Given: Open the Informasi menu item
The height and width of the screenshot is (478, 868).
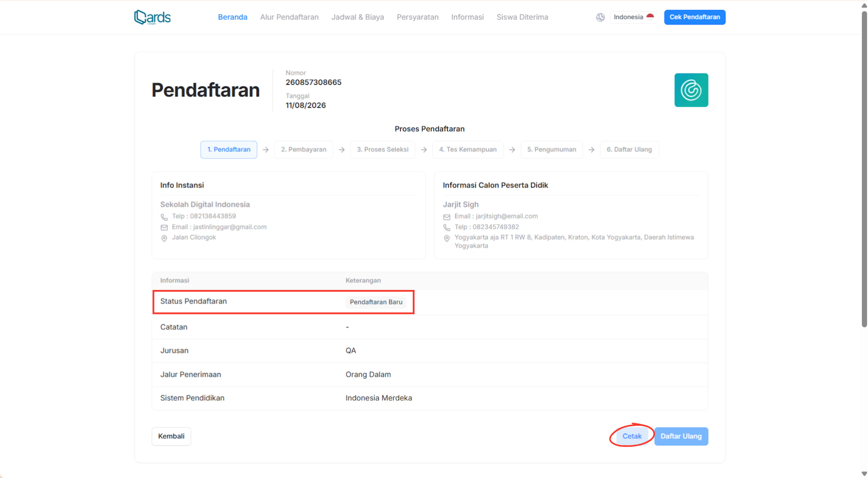Looking at the screenshot, I should pos(467,17).
